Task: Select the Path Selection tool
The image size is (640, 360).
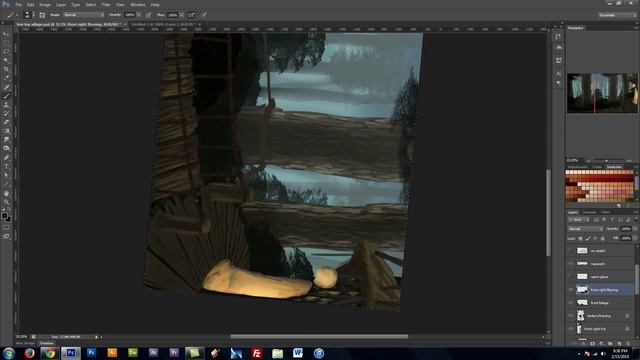Action: pos(6,175)
